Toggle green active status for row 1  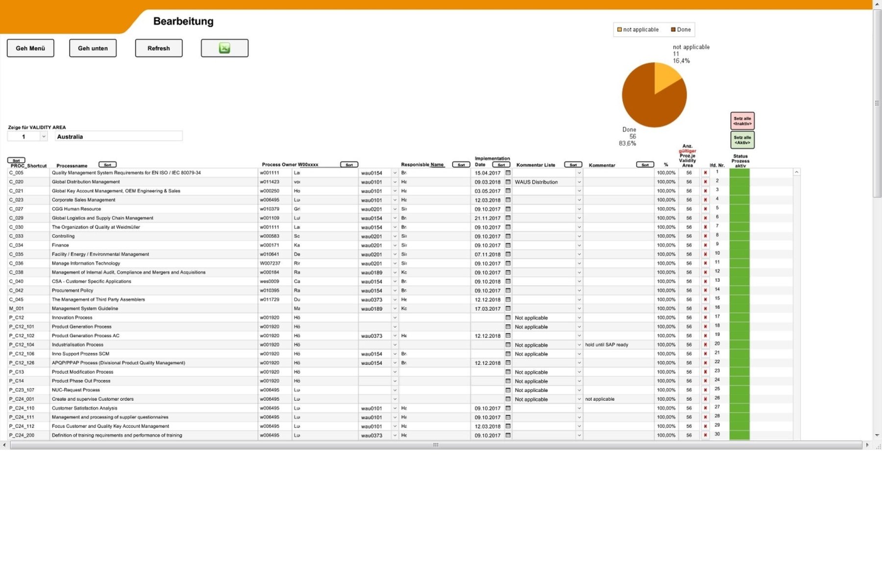[x=739, y=172]
